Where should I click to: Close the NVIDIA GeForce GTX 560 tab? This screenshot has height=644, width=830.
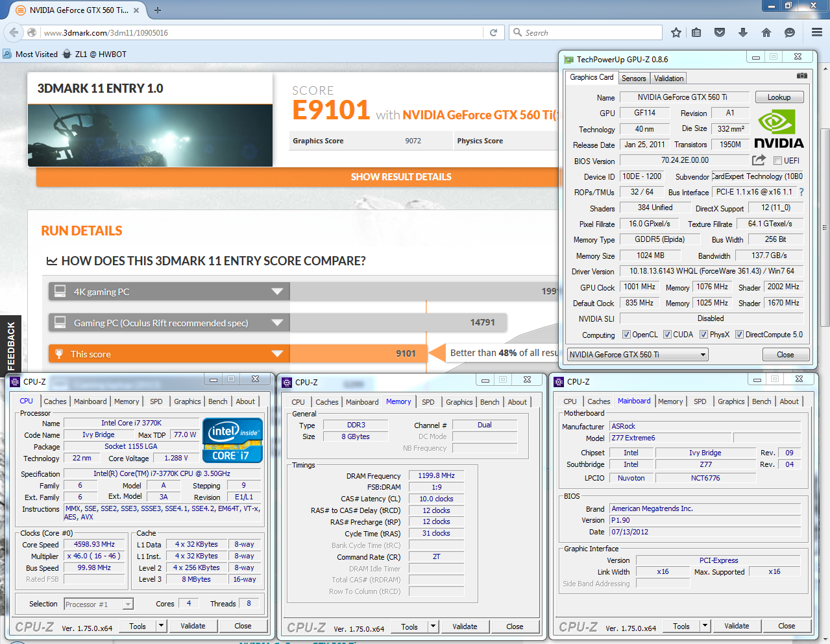[x=136, y=10]
